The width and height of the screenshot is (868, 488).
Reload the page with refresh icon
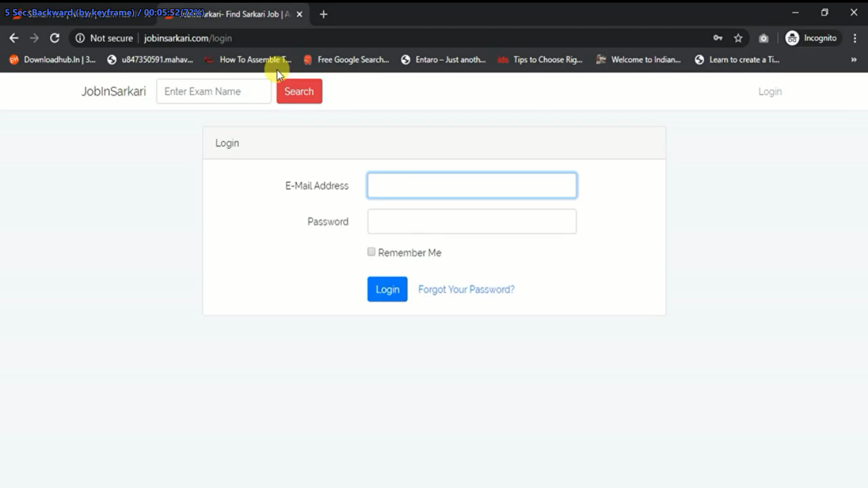(x=55, y=38)
